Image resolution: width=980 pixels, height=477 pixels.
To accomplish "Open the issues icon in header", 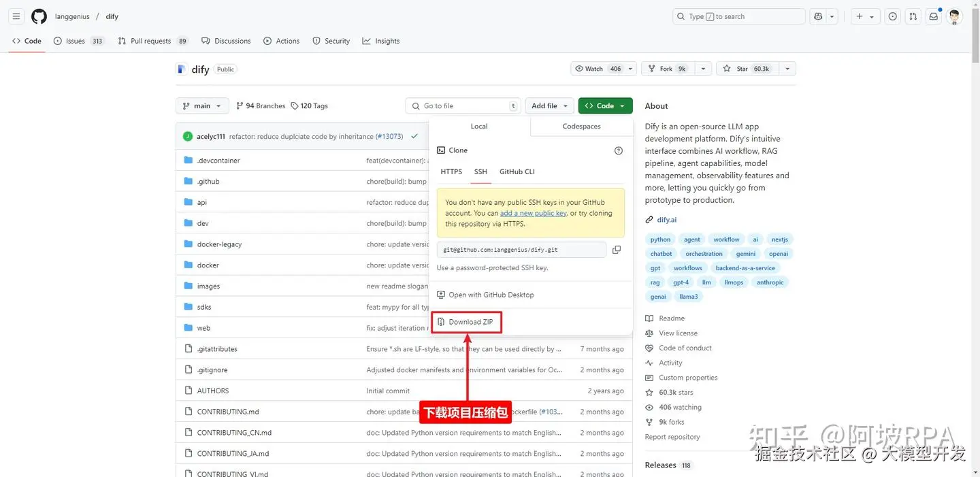I will point(893,16).
